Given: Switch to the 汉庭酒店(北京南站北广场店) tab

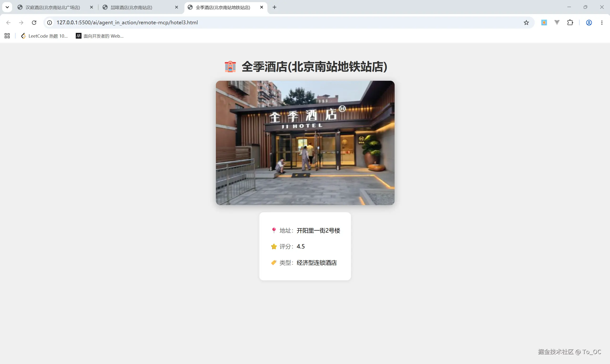Looking at the screenshot, I should pyautogui.click(x=56, y=7).
